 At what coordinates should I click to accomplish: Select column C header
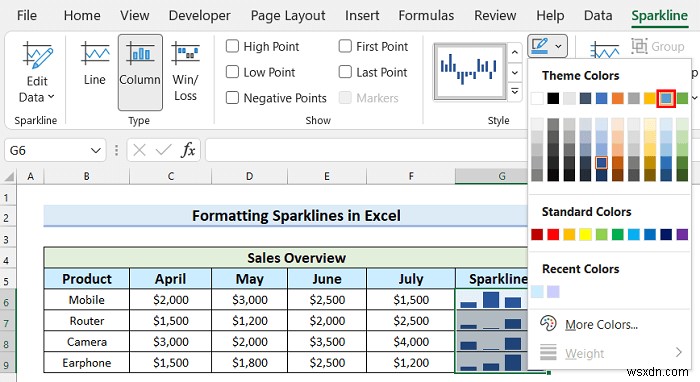click(x=171, y=177)
